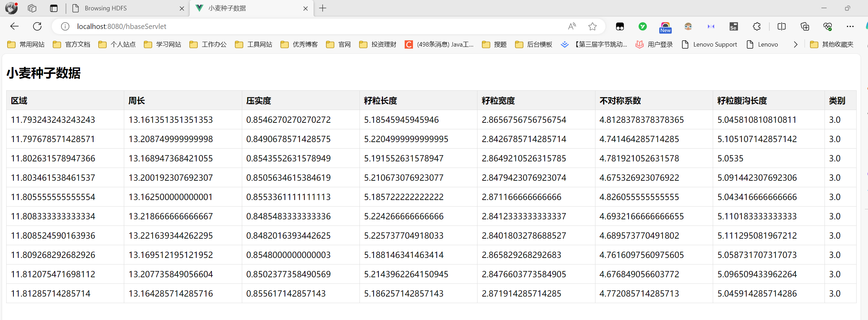Reload the current page
The width and height of the screenshot is (868, 320).
(x=37, y=26)
